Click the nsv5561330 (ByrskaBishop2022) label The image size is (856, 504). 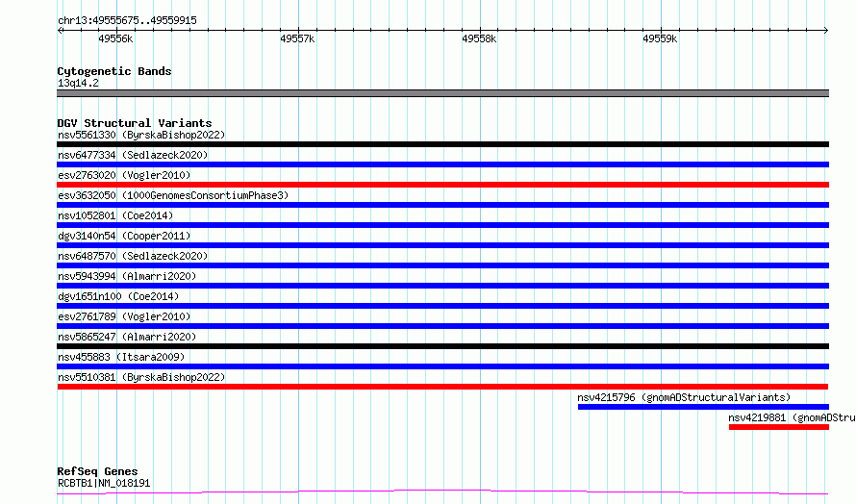pyautogui.click(x=141, y=135)
